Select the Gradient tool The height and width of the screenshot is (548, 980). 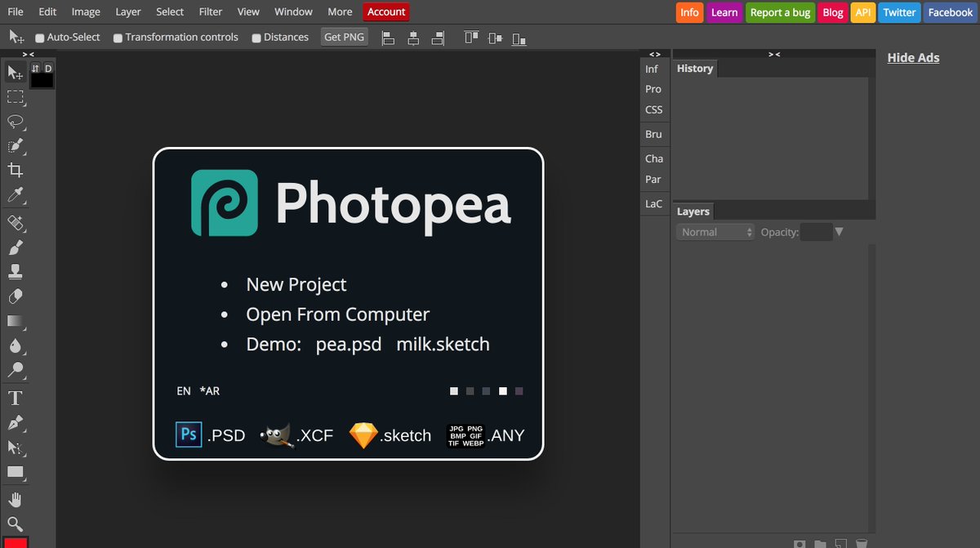point(16,320)
